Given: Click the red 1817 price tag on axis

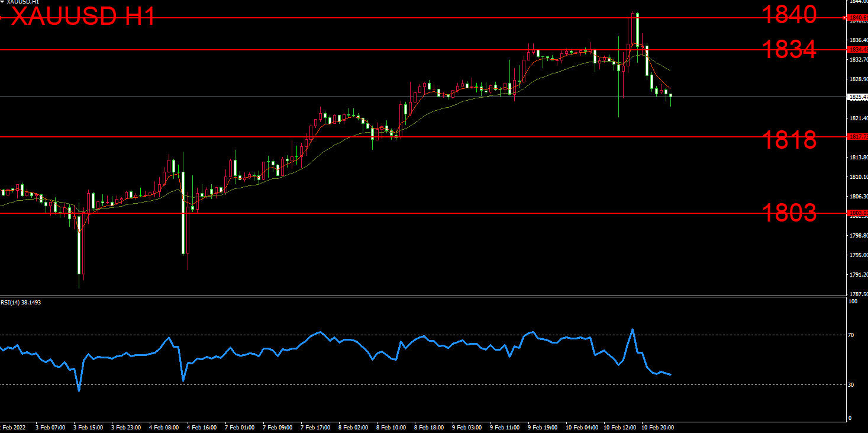Looking at the screenshot, I should pos(857,137).
